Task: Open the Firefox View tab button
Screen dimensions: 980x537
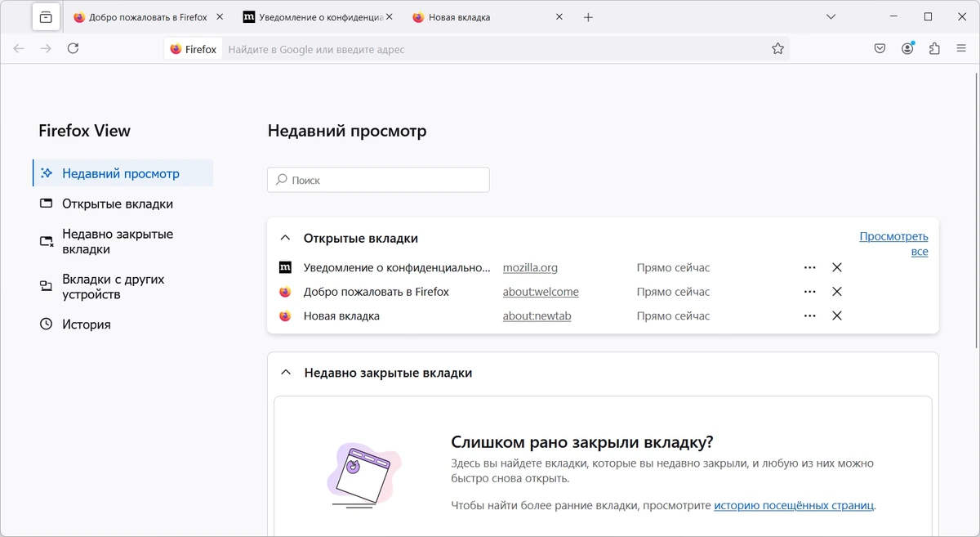Action: (x=46, y=17)
